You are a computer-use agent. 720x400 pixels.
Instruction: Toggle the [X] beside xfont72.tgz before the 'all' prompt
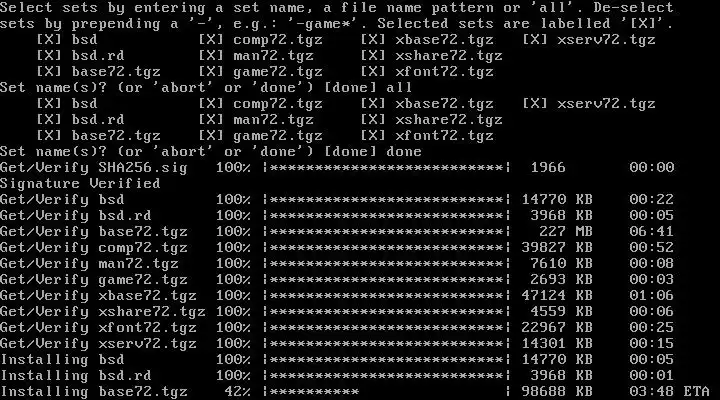click(372, 72)
